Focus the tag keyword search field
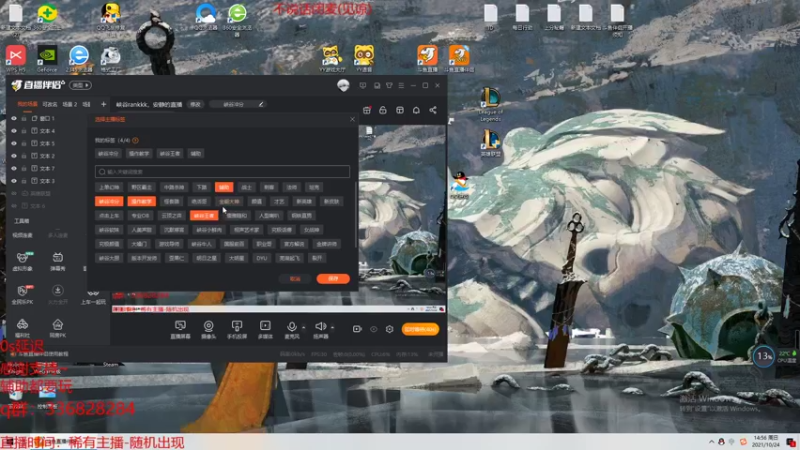800x450 pixels. 222,171
